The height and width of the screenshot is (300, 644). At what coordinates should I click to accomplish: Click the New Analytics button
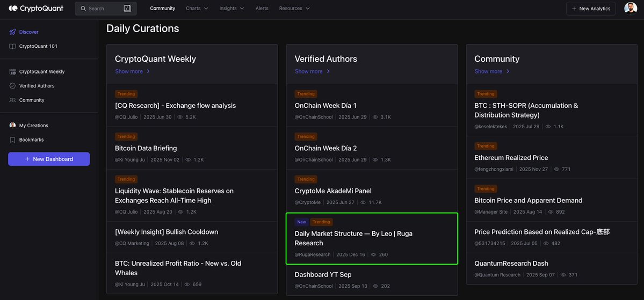click(591, 9)
